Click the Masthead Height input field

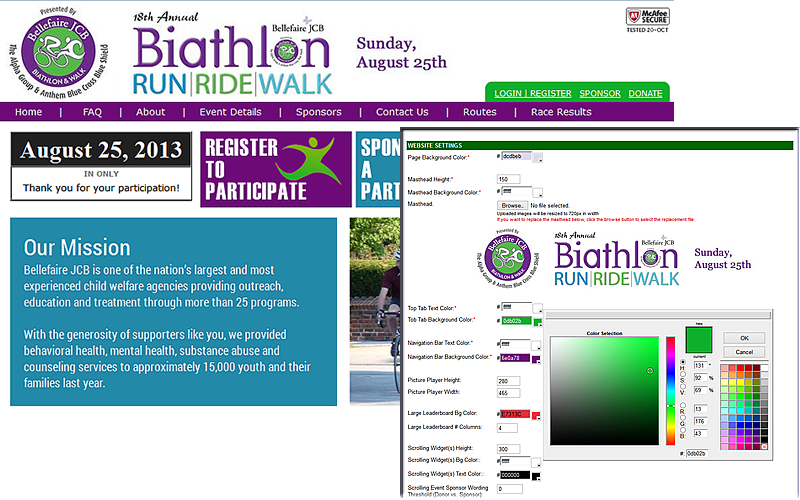click(515, 179)
